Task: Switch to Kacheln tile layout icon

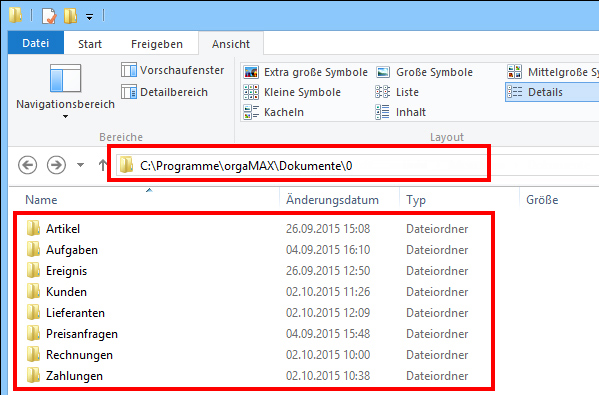Action: coord(251,112)
